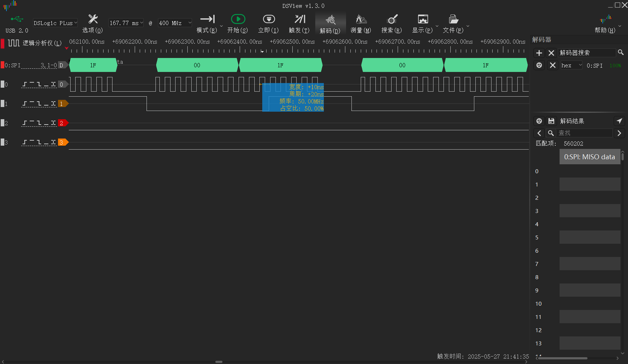628x364 pixels.
Task: Open the 400 MHz sample rate dropdown
Action: (x=175, y=23)
